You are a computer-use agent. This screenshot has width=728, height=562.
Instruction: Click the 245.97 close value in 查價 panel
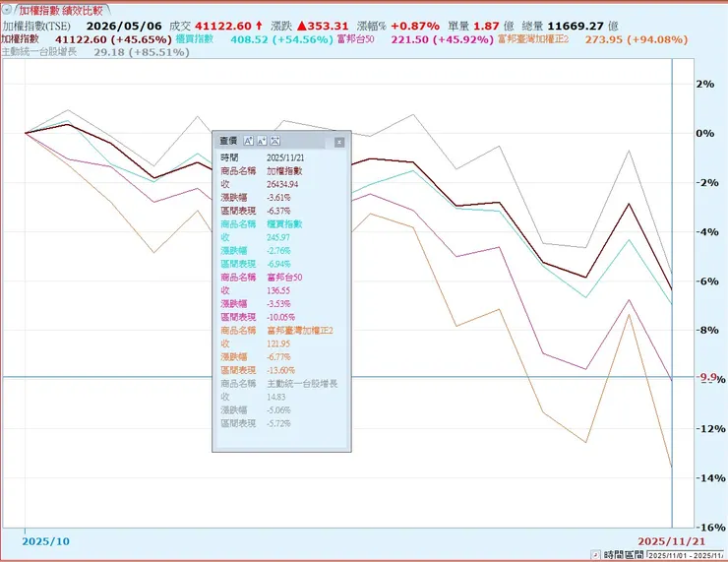click(x=278, y=237)
